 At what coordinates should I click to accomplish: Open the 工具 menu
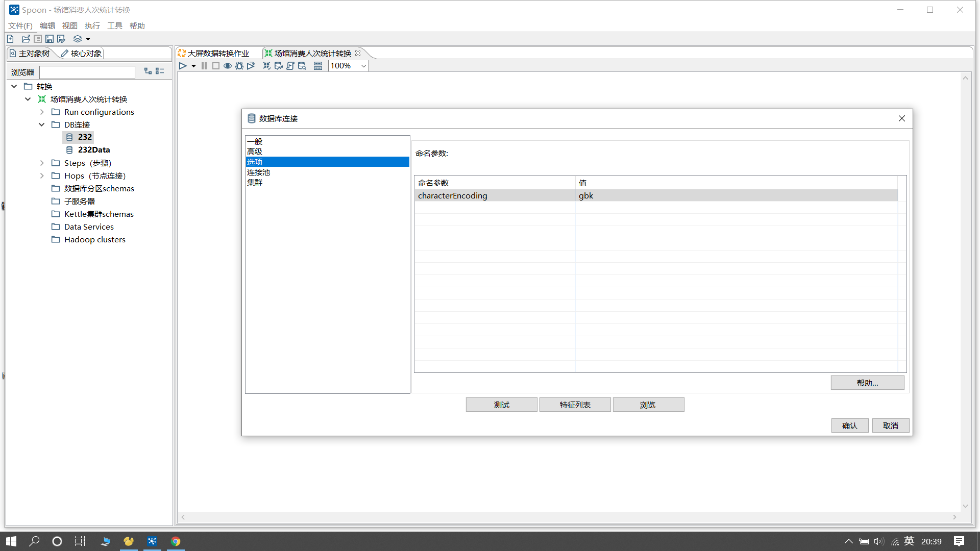[x=114, y=26]
